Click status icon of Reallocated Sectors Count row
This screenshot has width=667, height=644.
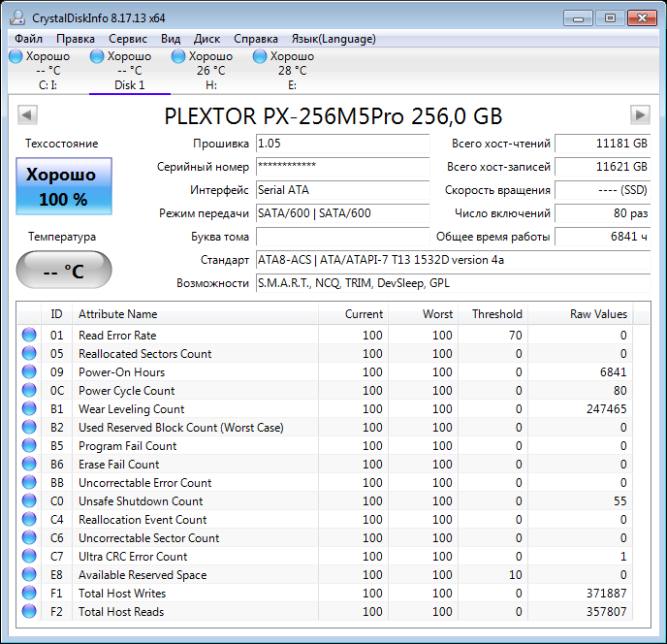[29, 353]
